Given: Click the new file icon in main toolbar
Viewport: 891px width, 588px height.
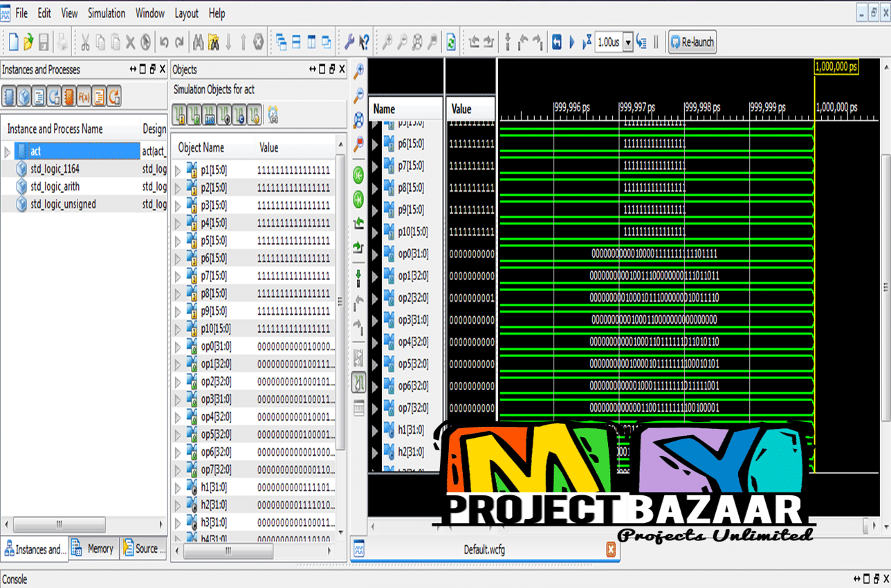Looking at the screenshot, I should click(13, 42).
